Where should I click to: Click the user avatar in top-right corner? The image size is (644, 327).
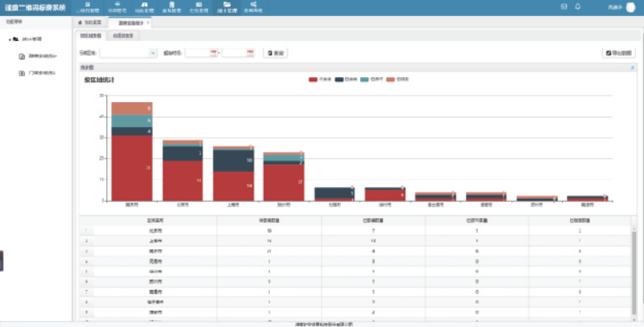pyautogui.click(x=630, y=7)
